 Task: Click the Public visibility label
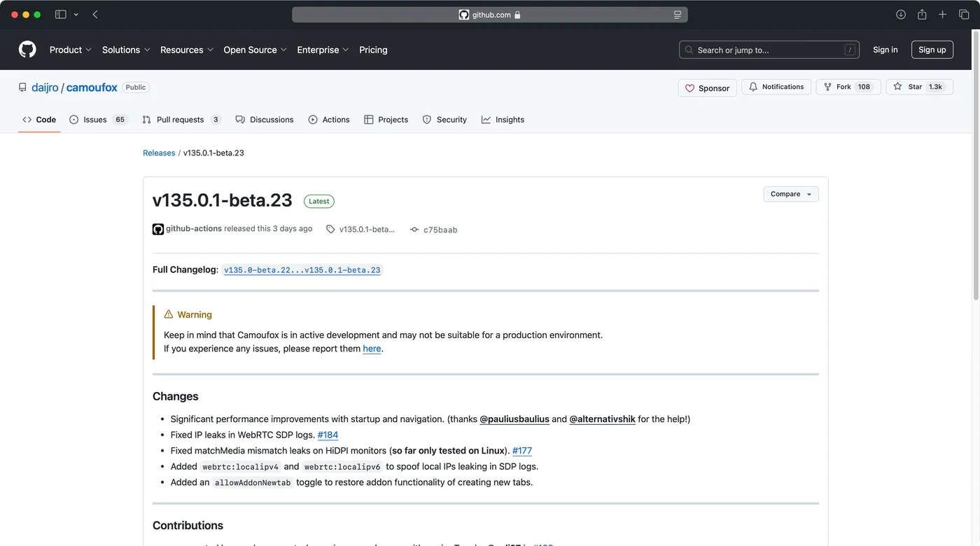click(136, 87)
